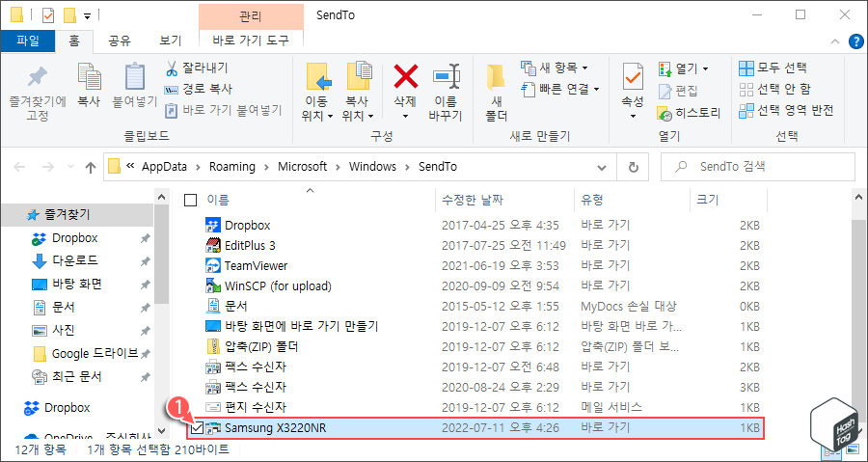Screen dimensions: 868x462
Task: Open the Shortcut Tools (바로 가기 도구) tab
Action: click(251, 41)
